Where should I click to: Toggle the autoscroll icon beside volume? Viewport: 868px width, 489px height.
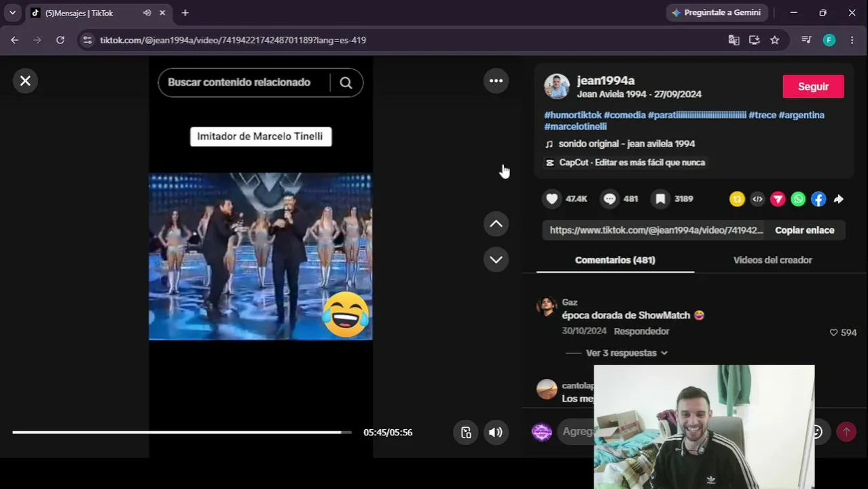tap(466, 433)
